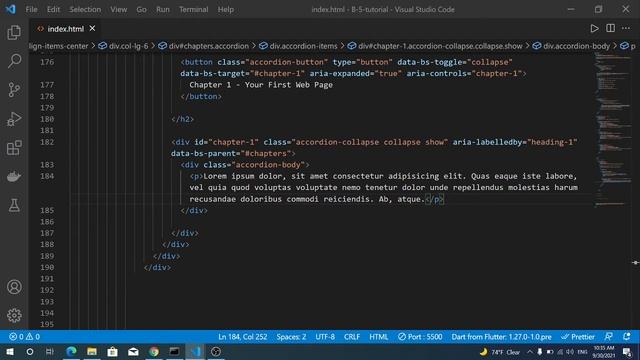The width and height of the screenshot is (640, 360).
Task: Select div.accordion-body breadcrumb
Action: coord(571,46)
